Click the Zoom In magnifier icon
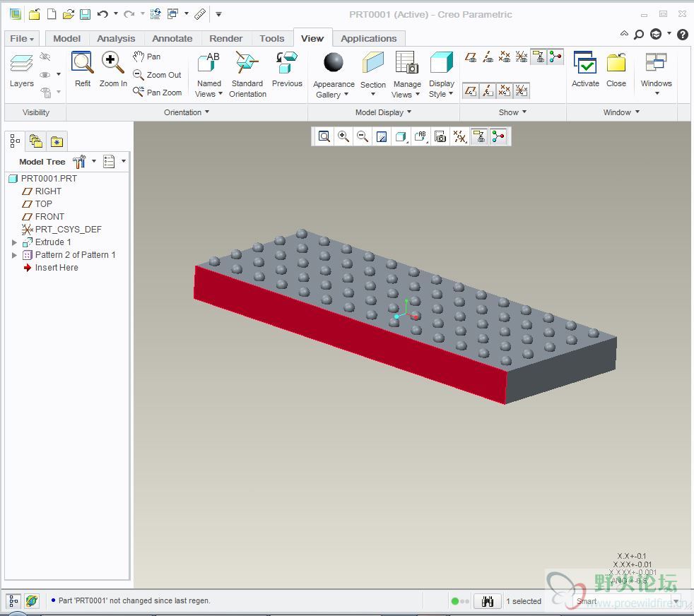The width and height of the screenshot is (694, 616). coord(112,62)
